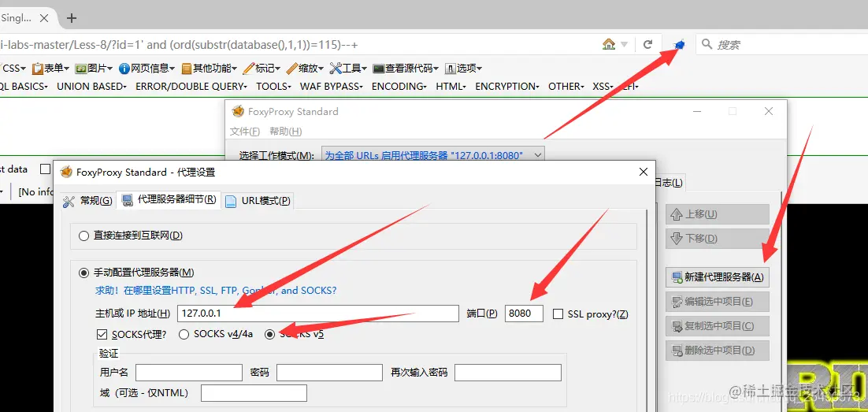Open the WAF BYPASS HackBar menu
Viewport: 868px width, 412px height.
(x=331, y=87)
